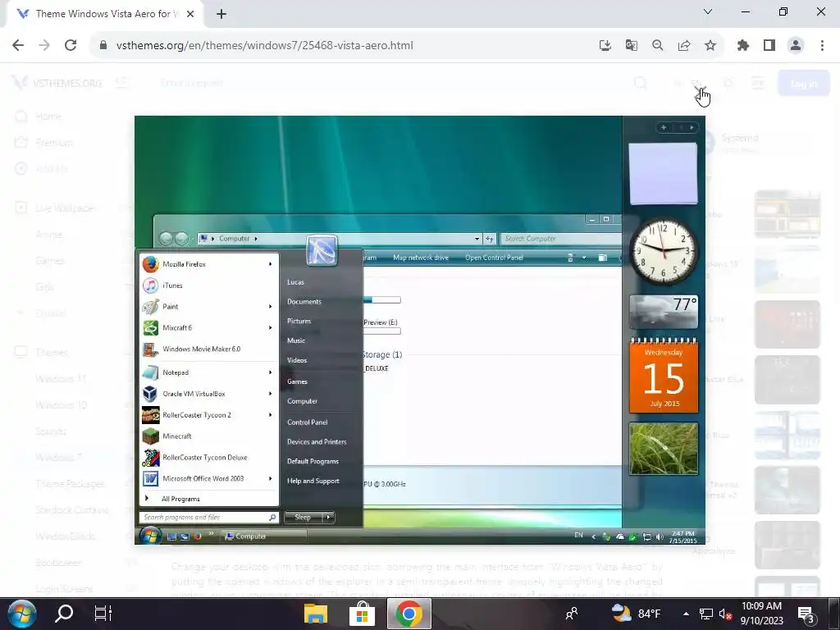Install app icon in address bar

[x=605, y=46]
